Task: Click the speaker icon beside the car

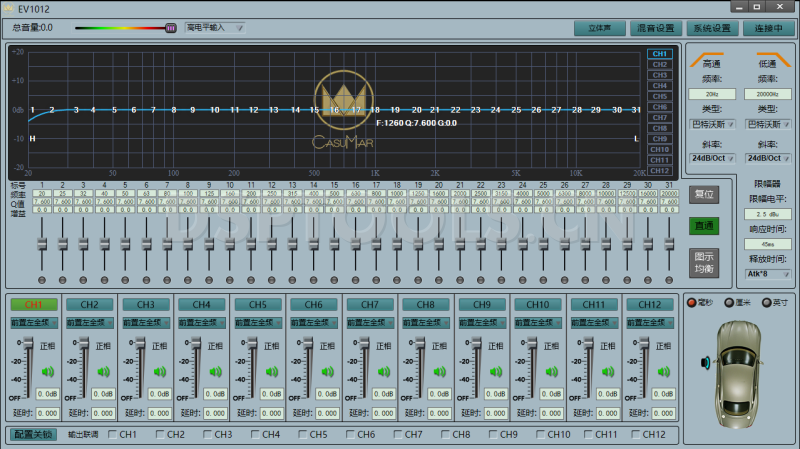Action: [706, 363]
